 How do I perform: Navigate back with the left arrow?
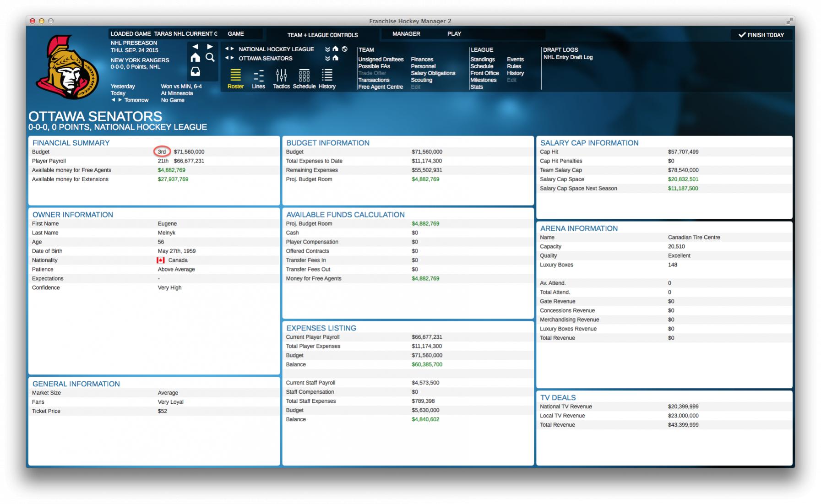[x=196, y=47]
